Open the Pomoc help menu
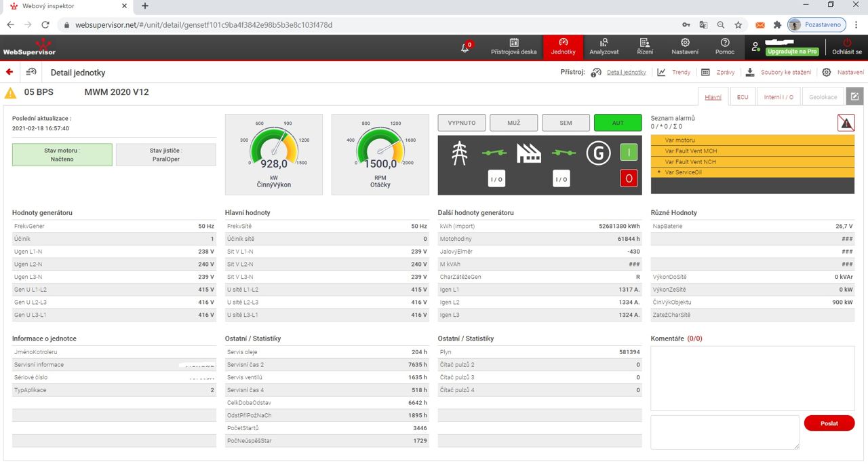868x464 pixels. 724,47
